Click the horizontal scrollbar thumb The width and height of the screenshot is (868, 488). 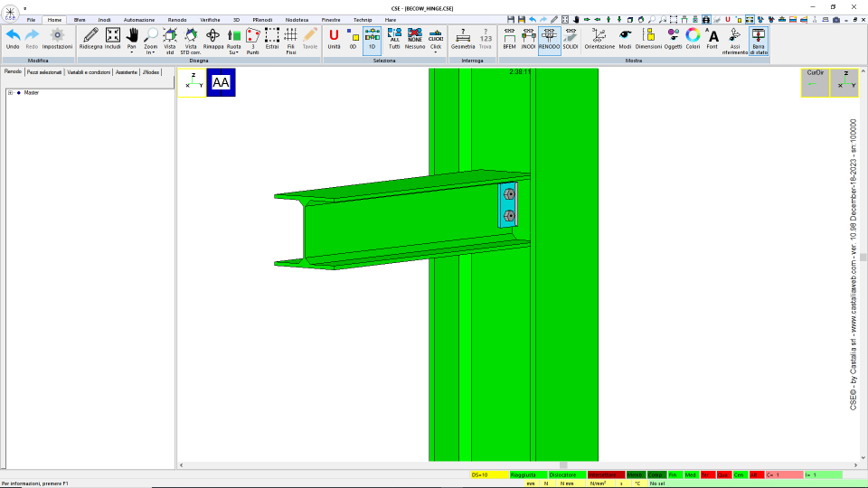pos(563,465)
